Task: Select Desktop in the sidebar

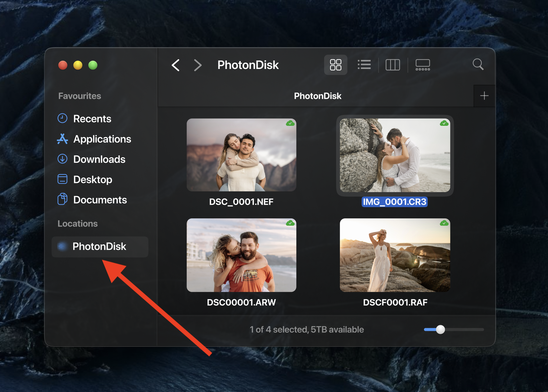Action: [x=93, y=179]
